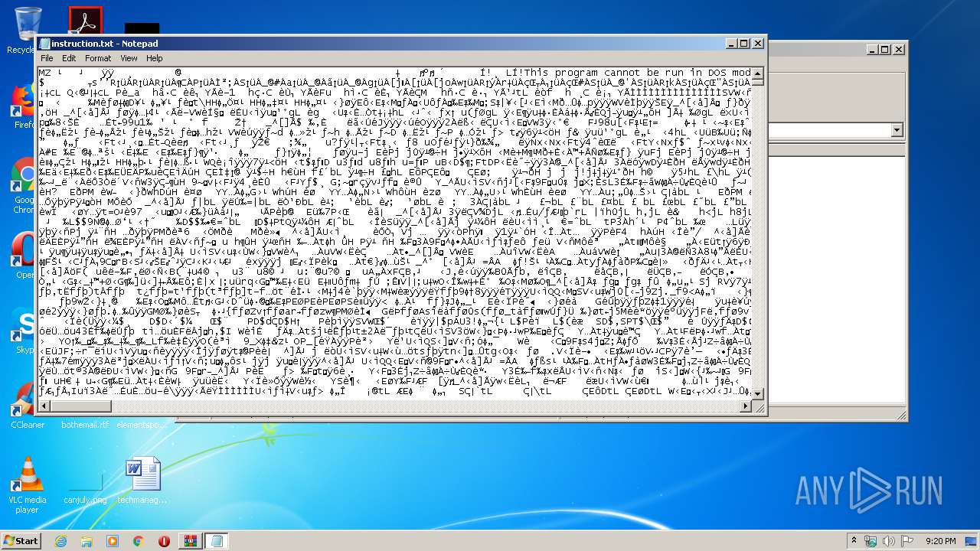Viewport: 980px width, 551px height.
Task: Minimize the background window behind Notepad
Action: click(872, 49)
